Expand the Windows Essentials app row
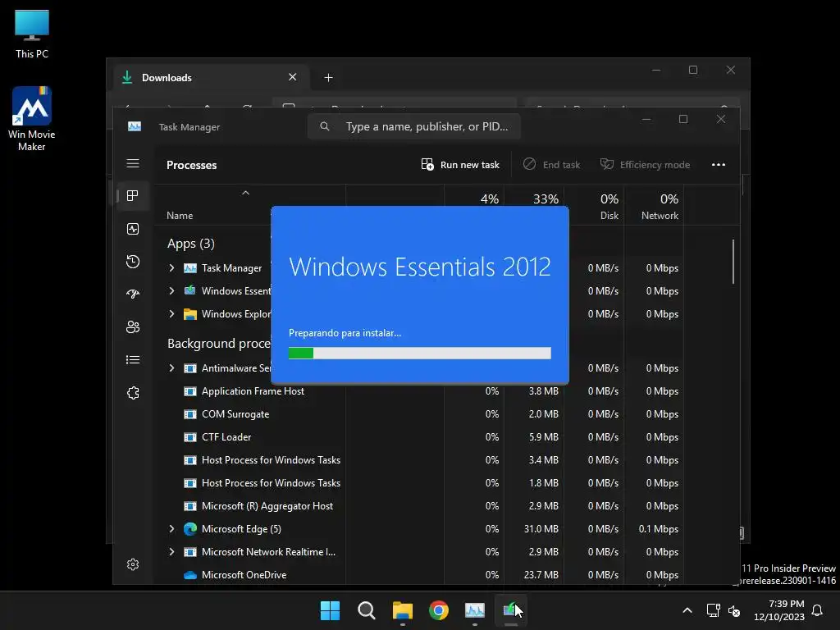 (171, 291)
